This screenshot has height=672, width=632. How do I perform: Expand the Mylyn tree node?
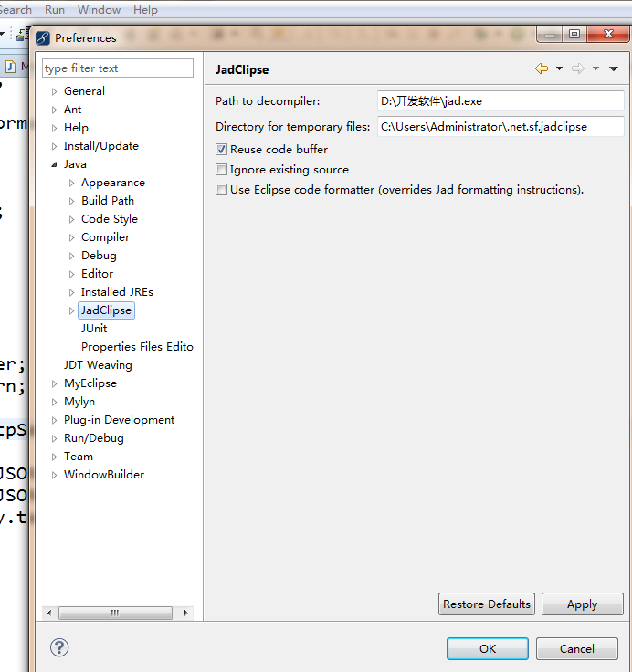tap(54, 402)
